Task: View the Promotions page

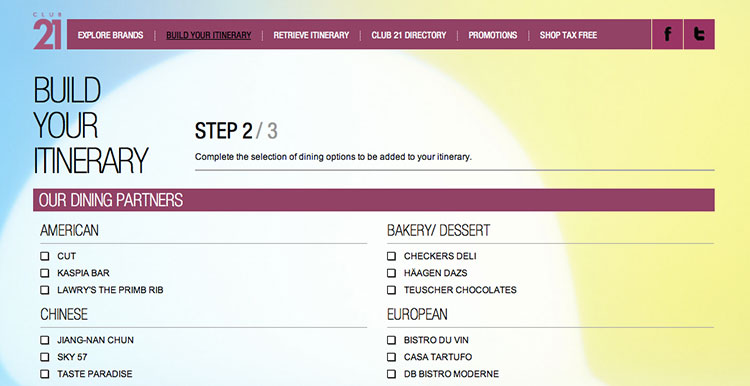Action: point(493,35)
